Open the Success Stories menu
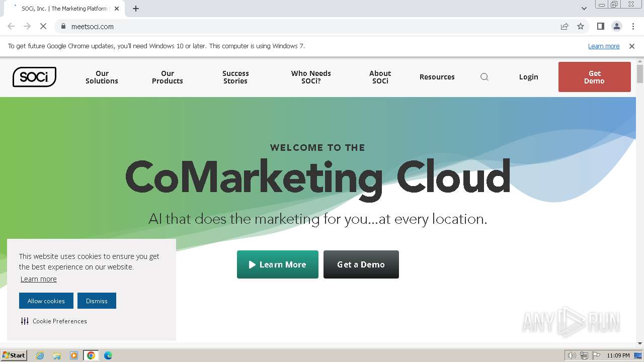 (x=235, y=77)
